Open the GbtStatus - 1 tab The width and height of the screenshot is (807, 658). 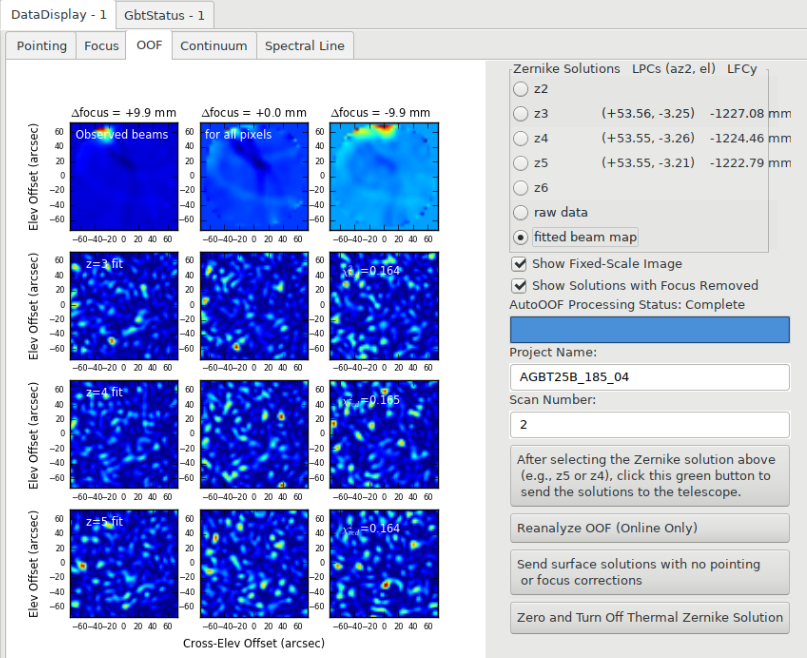coord(165,15)
